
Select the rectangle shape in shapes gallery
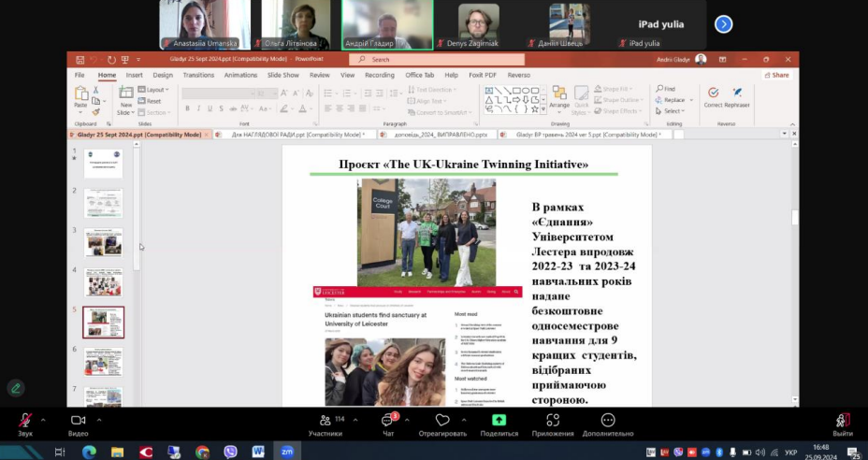pos(516,91)
